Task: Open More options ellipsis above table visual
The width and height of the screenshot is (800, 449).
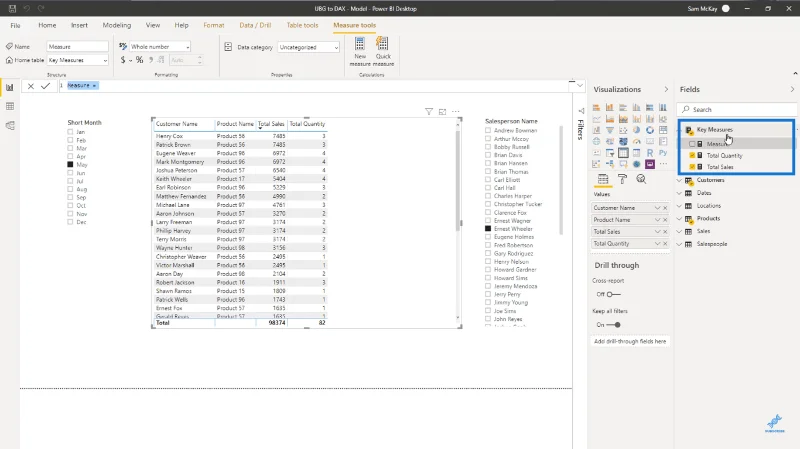Action: coord(456,111)
